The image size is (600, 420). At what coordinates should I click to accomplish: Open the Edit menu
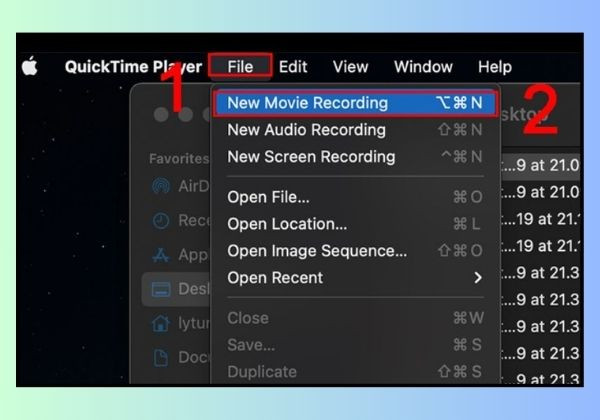(293, 67)
